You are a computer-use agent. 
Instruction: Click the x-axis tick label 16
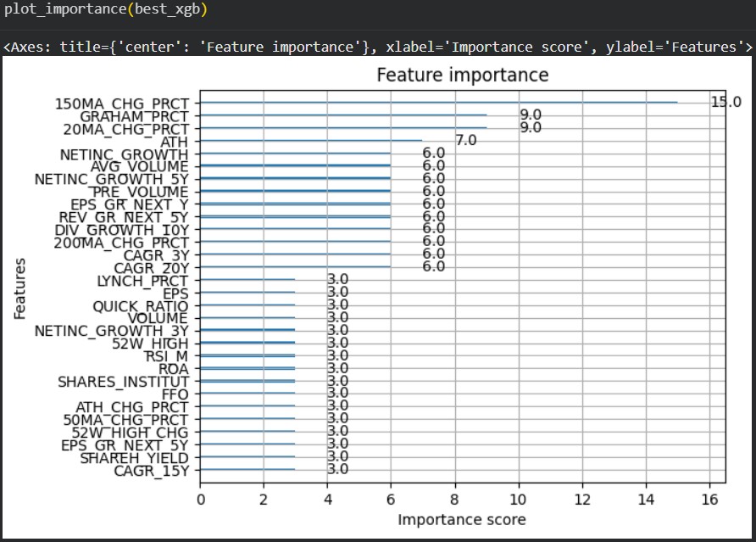coord(709,500)
